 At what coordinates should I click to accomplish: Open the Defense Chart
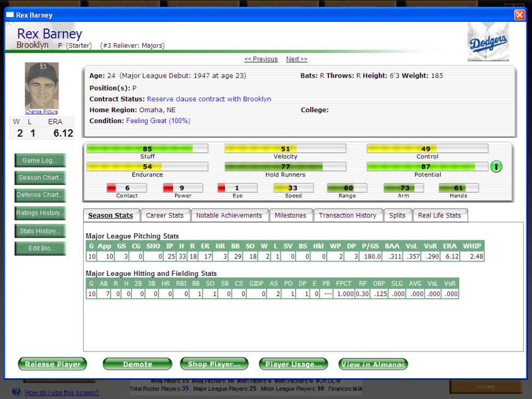click(x=40, y=195)
